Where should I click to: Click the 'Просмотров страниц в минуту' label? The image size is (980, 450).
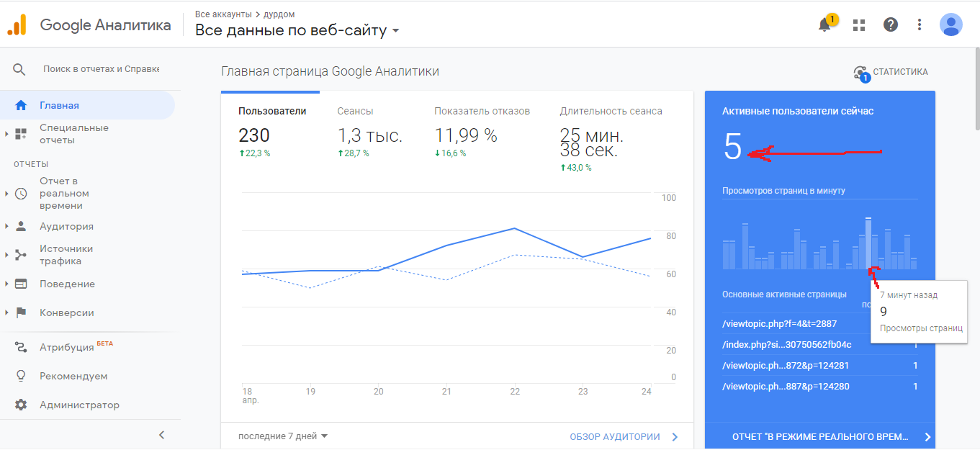[x=784, y=191]
